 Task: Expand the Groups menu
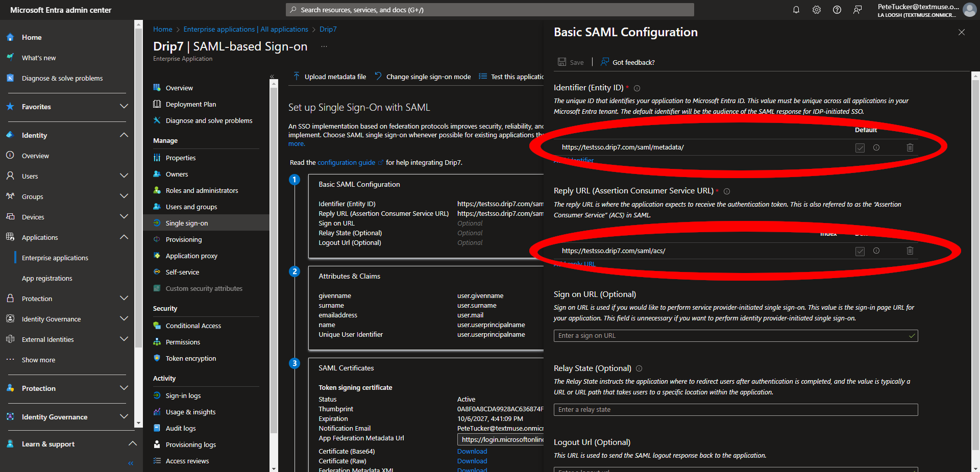pyautogui.click(x=124, y=196)
